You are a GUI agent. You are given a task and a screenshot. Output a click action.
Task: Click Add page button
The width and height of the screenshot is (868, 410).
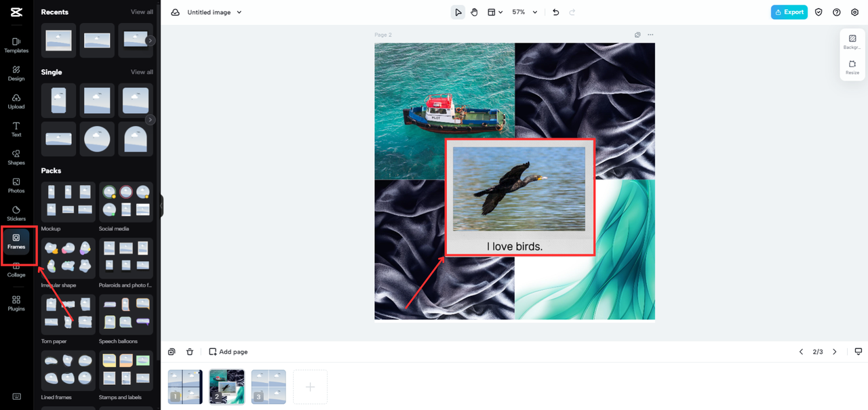tap(228, 352)
